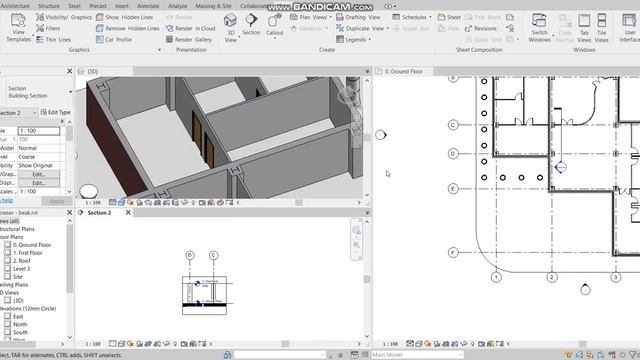
Task: Open the User Interface menu
Action: [629, 28]
